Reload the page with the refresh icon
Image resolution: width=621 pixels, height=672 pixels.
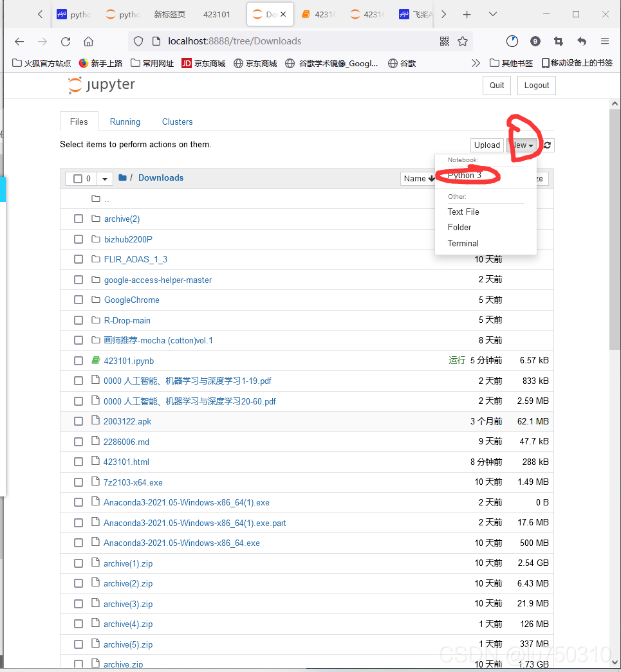click(66, 42)
